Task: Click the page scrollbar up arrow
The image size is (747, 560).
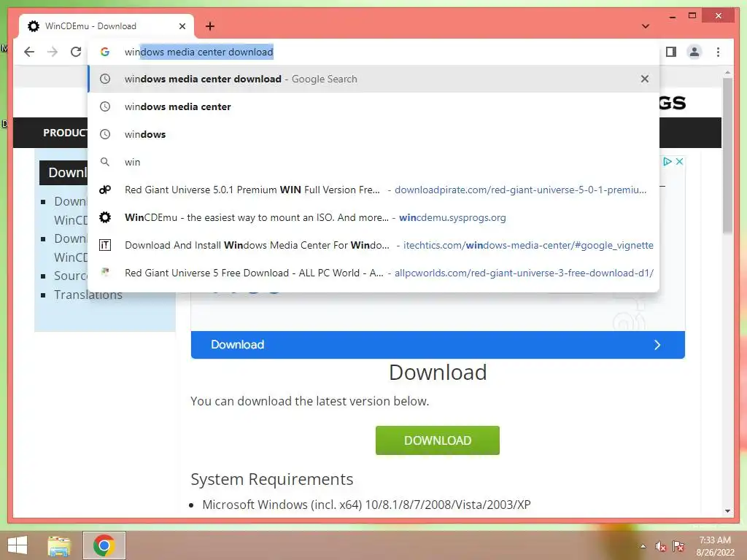Action: tap(727, 73)
